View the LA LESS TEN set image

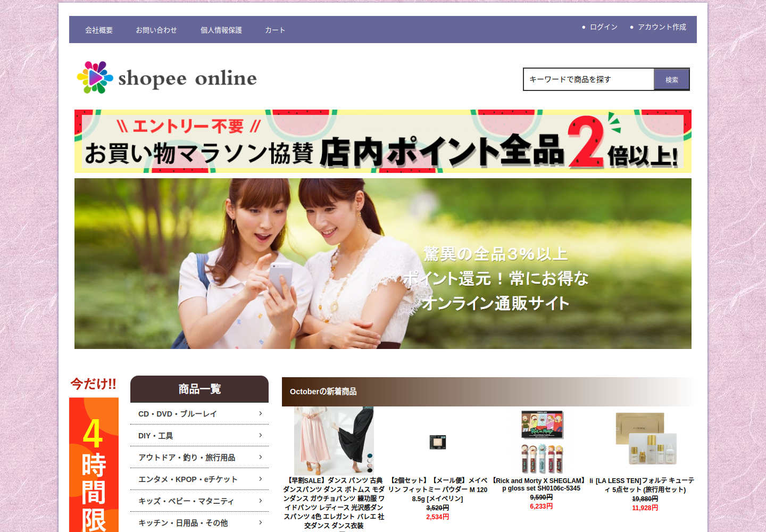tap(645, 439)
